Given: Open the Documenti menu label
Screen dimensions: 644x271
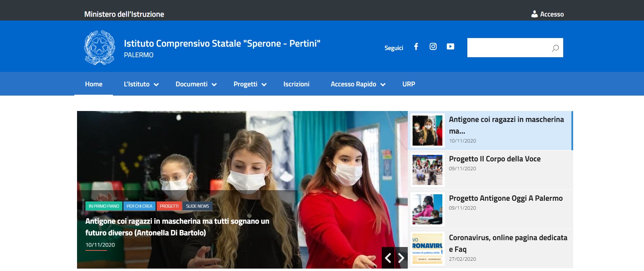Looking at the screenshot, I should (191, 84).
